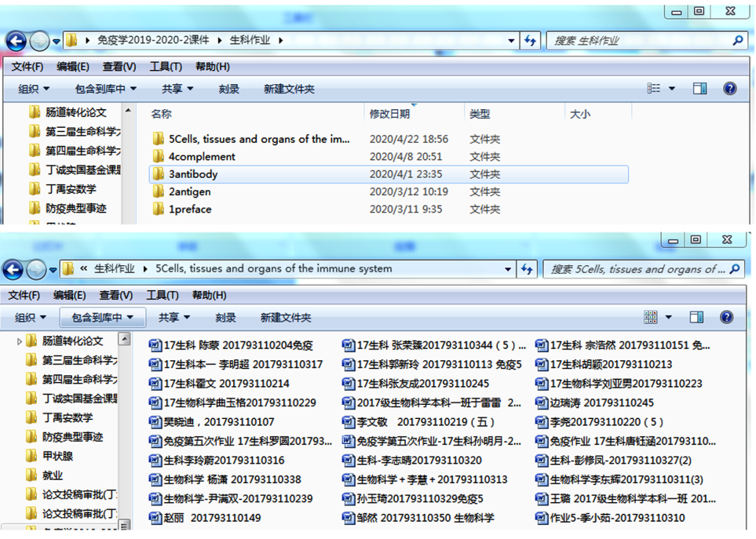This screenshot has width=756, height=539.
Task: Click the refresh icon in the address bar
Action: 530,40
